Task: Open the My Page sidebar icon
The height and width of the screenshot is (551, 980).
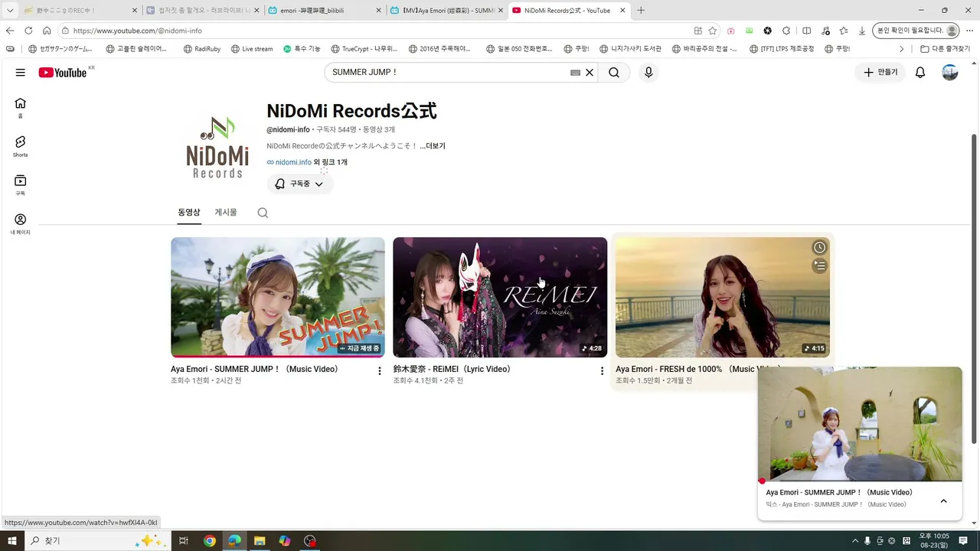Action: point(21,224)
